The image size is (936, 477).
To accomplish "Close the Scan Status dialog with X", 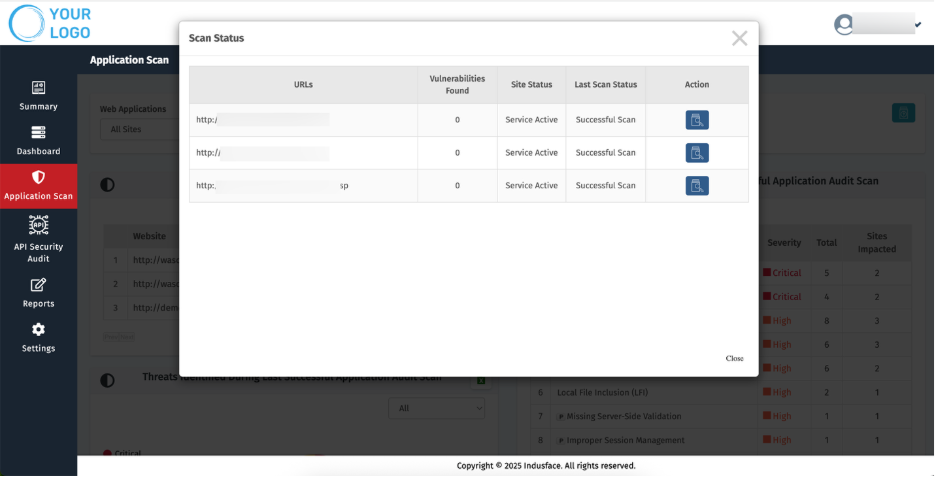I will point(739,38).
